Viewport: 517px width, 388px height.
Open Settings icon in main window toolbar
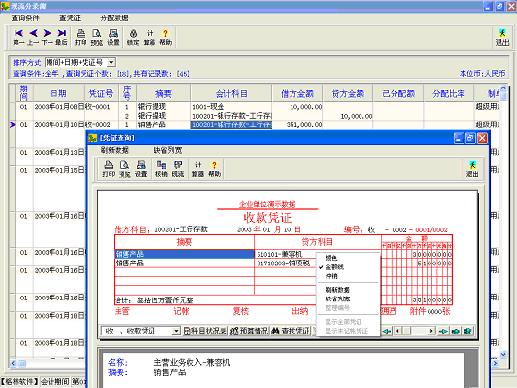tap(113, 37)
